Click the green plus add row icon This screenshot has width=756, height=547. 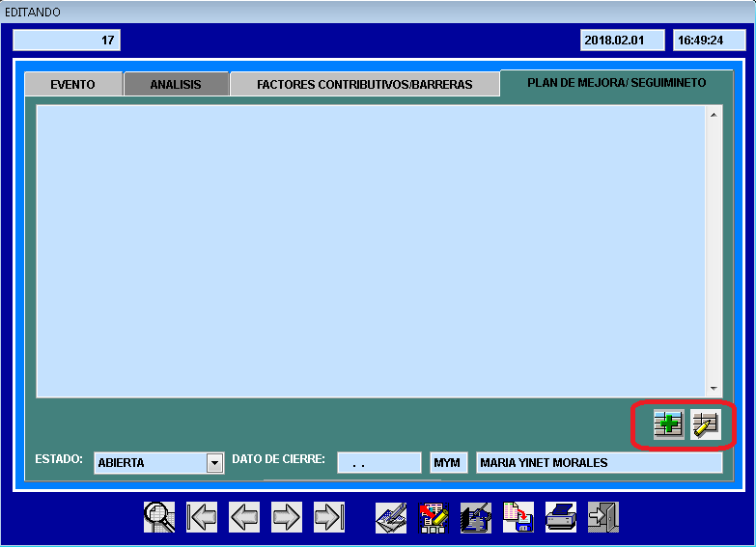[x=669, y=424]
